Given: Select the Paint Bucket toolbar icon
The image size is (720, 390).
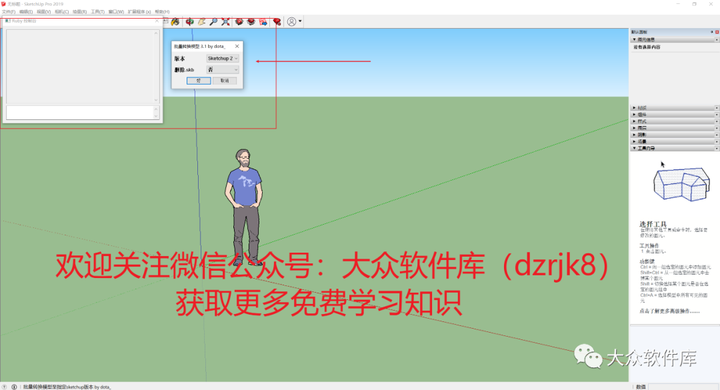Looking at the screenshot, I should [x=175, y=22].
